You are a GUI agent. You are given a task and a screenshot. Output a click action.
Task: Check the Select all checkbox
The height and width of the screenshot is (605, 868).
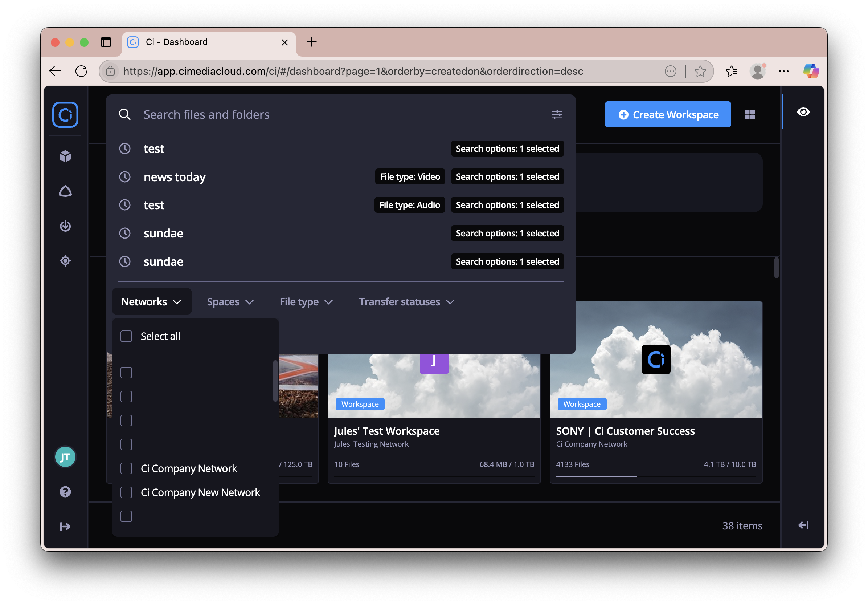[126, 336]
